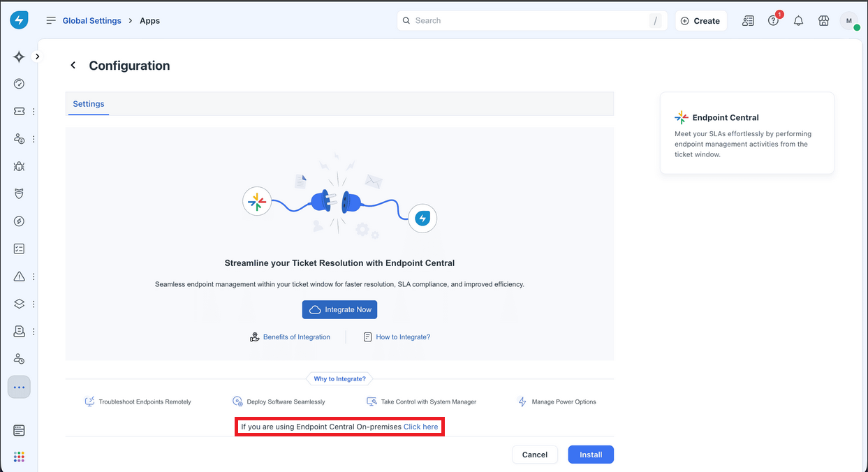Click the Apps breadcrumb item

pyautogui.click(x=149, y=21)
